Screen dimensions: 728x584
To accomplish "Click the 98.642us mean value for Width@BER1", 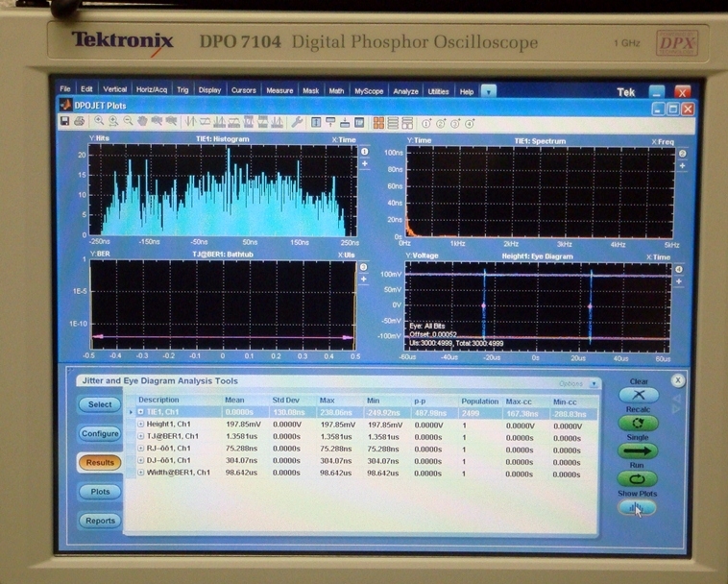I will click(x=241, y=473).
